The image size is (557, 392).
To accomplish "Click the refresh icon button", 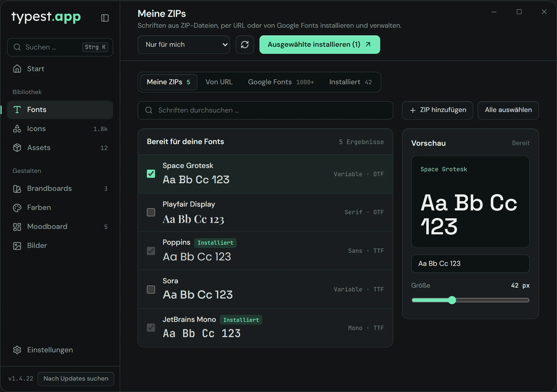I will tap(245, 45).
